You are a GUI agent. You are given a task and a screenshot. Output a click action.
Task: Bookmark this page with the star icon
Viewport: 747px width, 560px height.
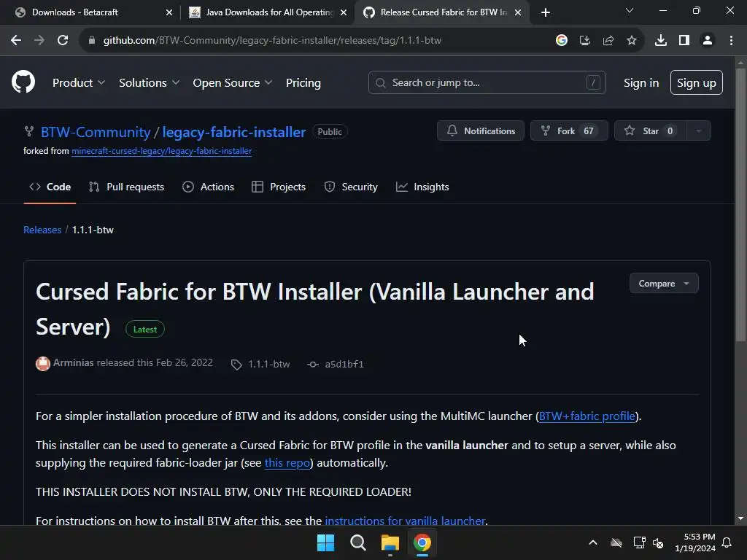632,41
